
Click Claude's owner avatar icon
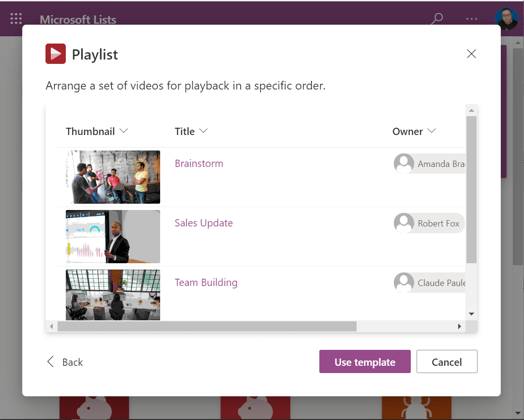pos(404,282)
